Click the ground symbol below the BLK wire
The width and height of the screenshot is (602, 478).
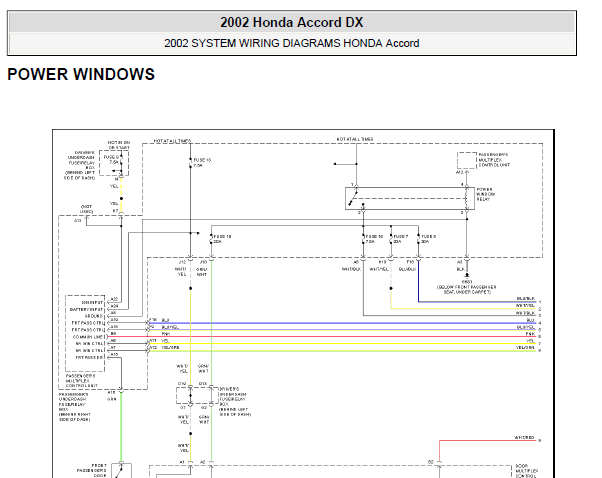click(x=467, y=275)
